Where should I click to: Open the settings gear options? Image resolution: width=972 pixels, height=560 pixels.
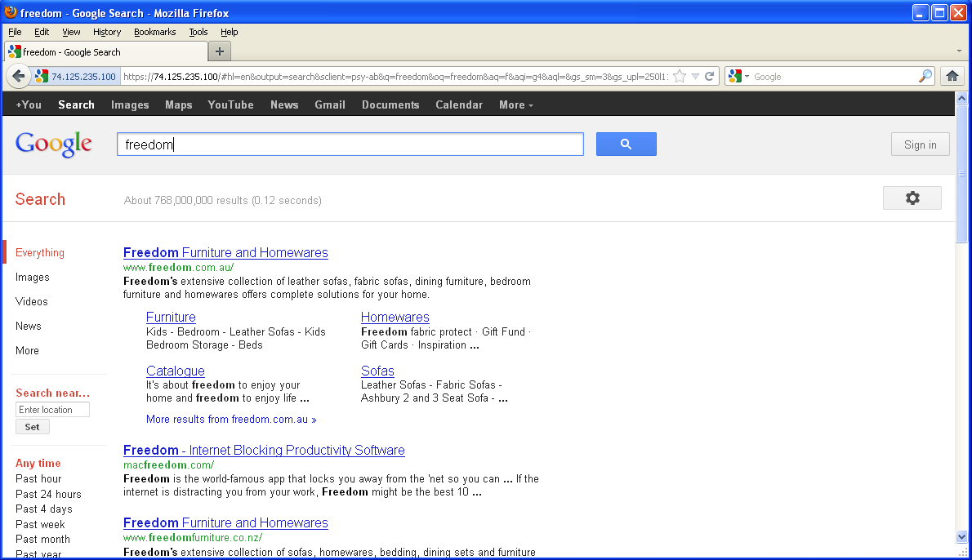tap(912, 198)
